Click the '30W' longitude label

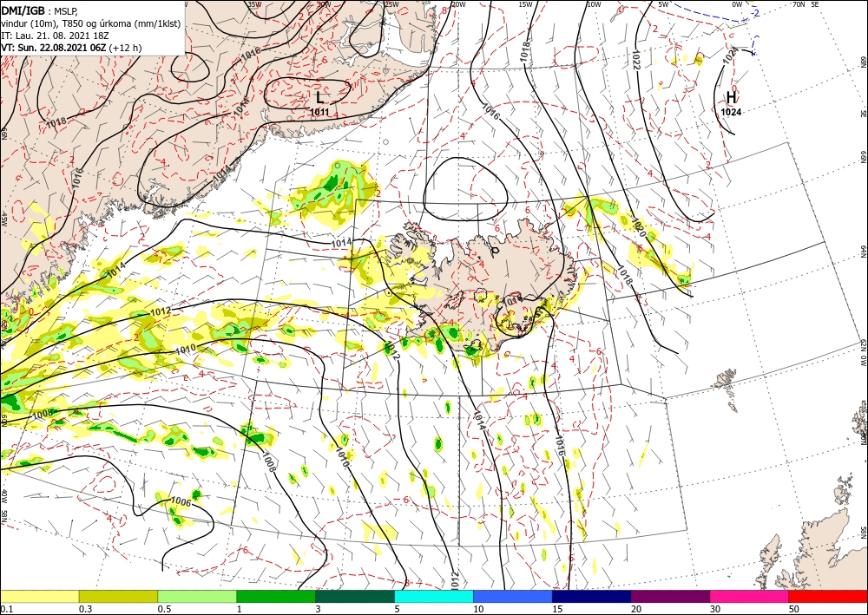pos(324,4)
